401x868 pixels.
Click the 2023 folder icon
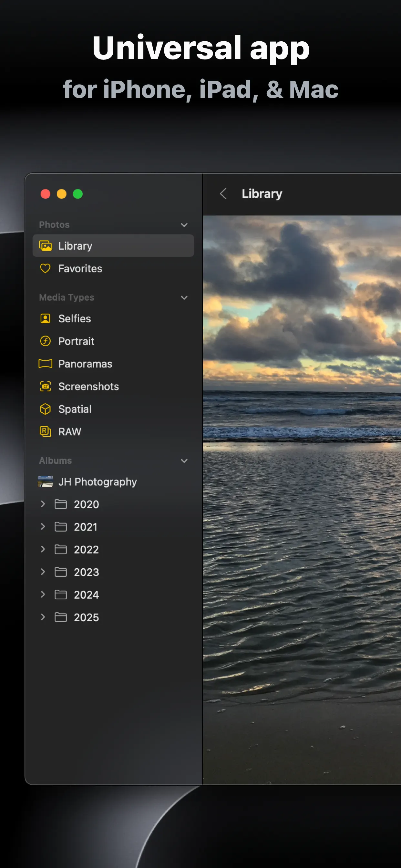click(x=61, y=572)
